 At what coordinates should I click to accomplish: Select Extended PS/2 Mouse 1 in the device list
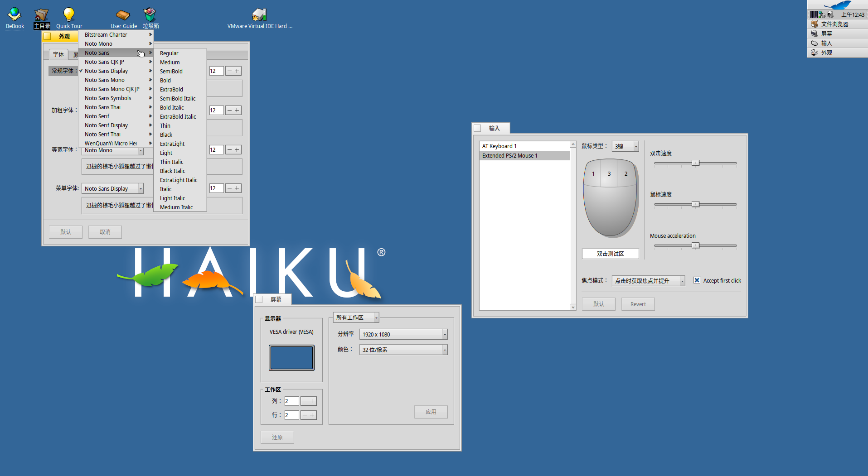point(510,155)
